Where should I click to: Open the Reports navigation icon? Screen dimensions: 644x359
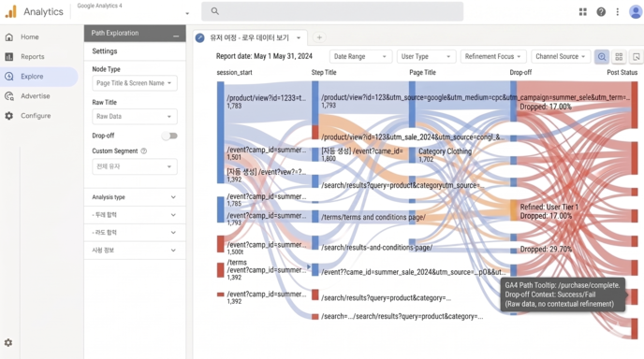coord(9,57)
